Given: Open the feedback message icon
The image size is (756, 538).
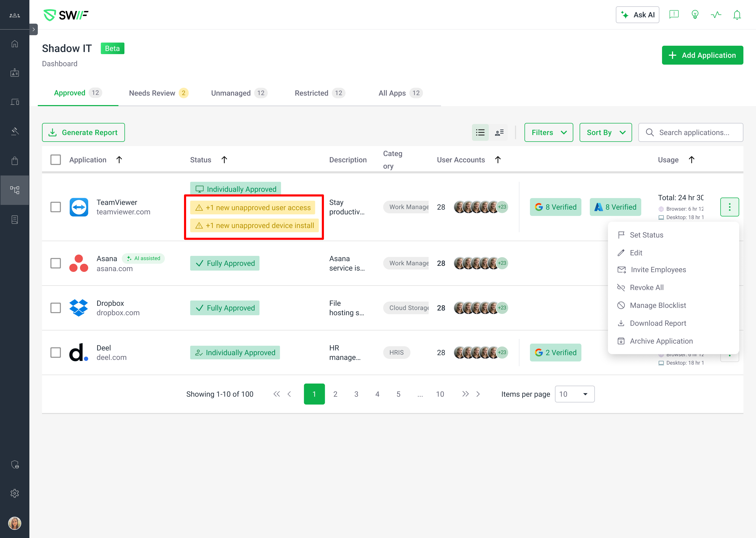Looking at the screenshot, I should (674, 15).
